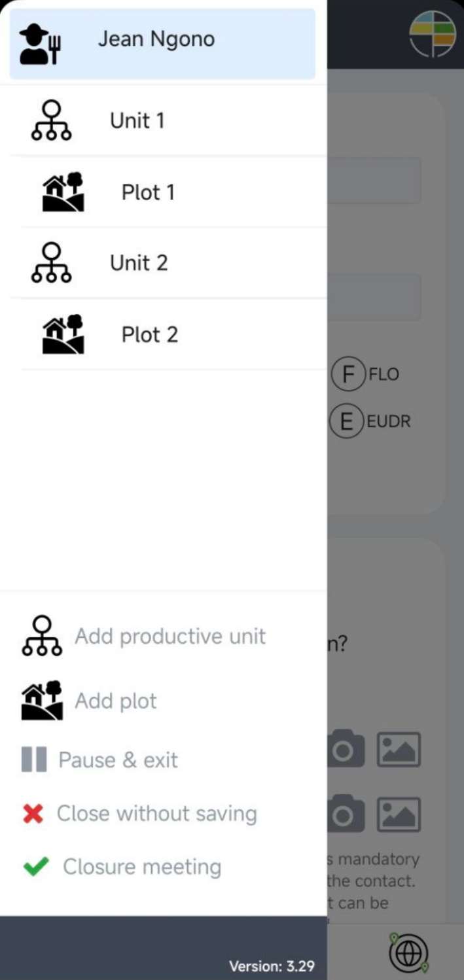
Task: Click the dimmed upper input field
Action: 374,181
